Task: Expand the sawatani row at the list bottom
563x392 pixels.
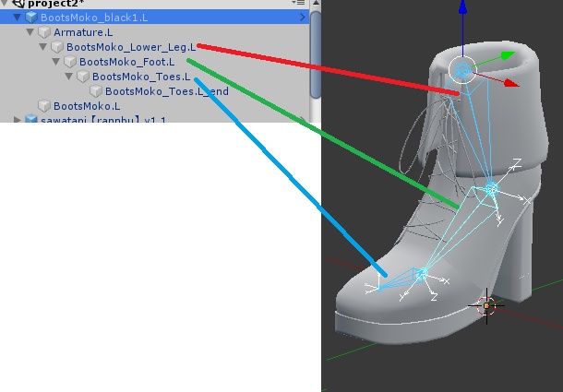Action: [17, 120]
